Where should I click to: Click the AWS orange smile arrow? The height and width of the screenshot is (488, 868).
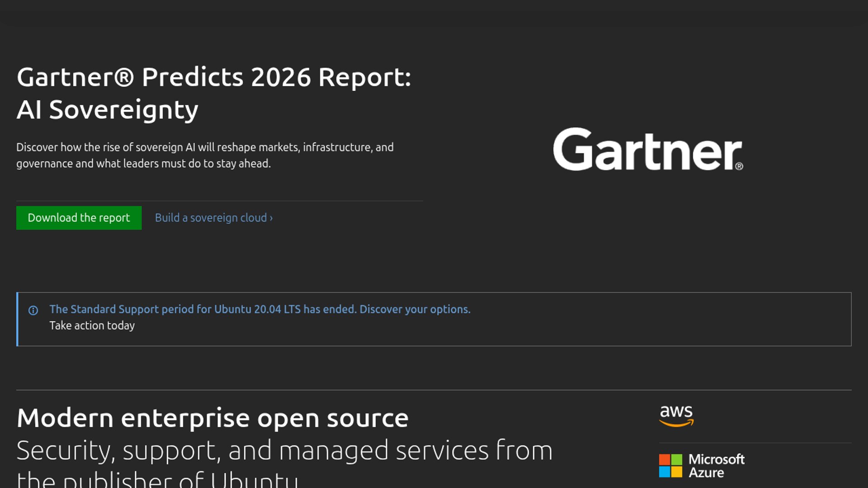676,424
